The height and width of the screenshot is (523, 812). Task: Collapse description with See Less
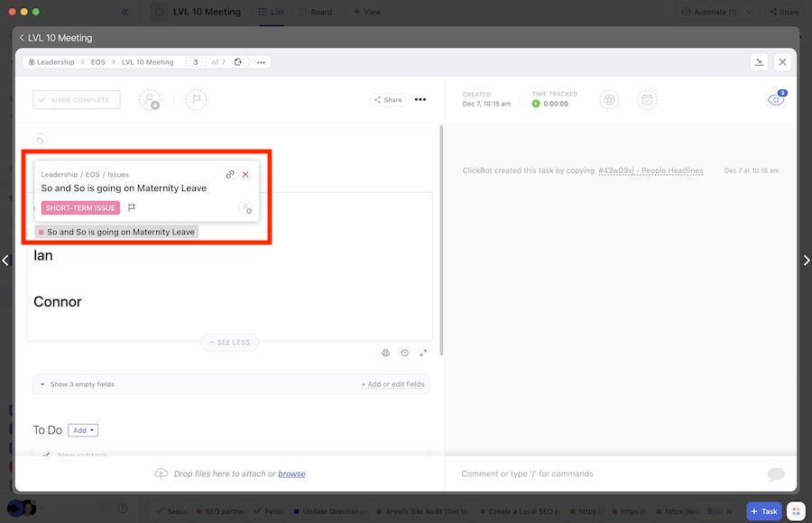coord(229,343)
